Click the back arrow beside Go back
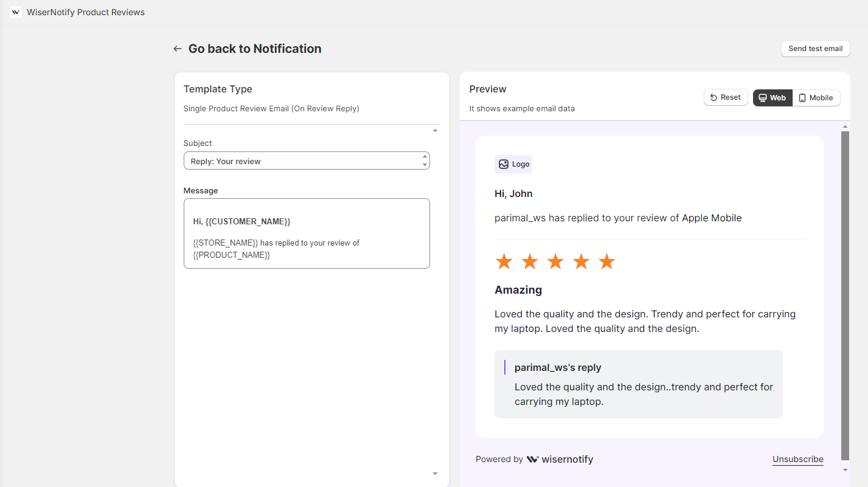 178,49
